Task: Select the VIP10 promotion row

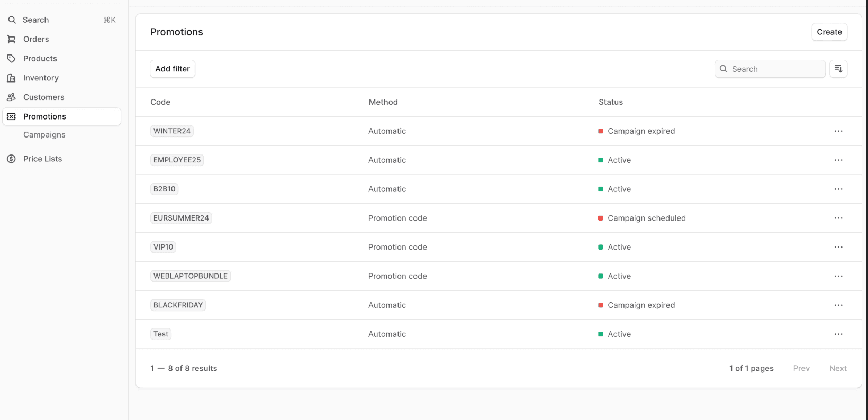Action: [x=397, y=247]
